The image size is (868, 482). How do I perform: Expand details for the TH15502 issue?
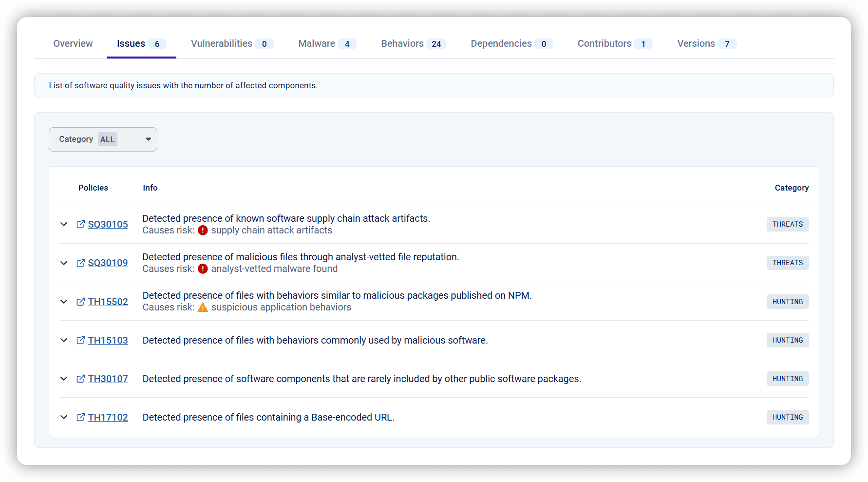64,302
